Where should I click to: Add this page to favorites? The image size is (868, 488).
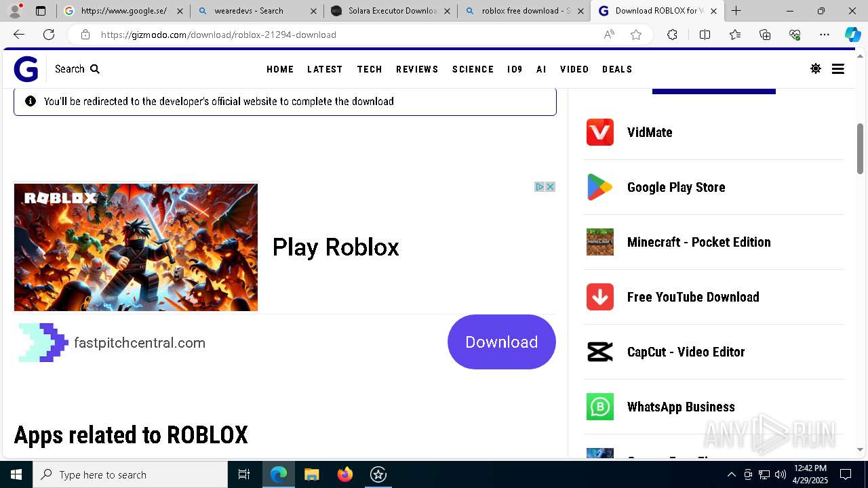tap(636, 35)
